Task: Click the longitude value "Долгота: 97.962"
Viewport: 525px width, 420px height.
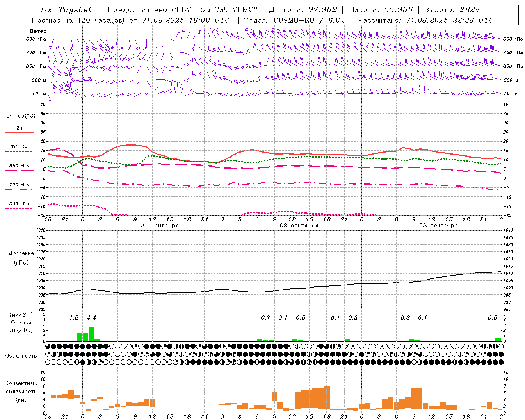Action: (x=303, y=10)
